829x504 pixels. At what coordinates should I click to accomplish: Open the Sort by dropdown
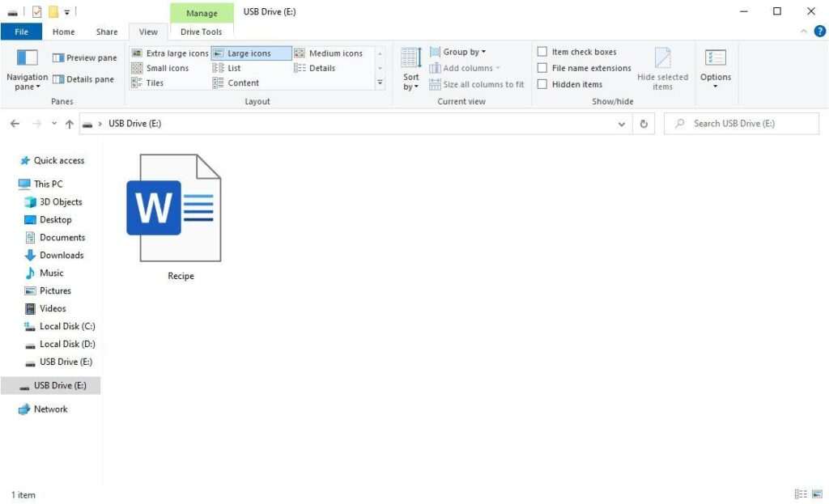[410, 69]
